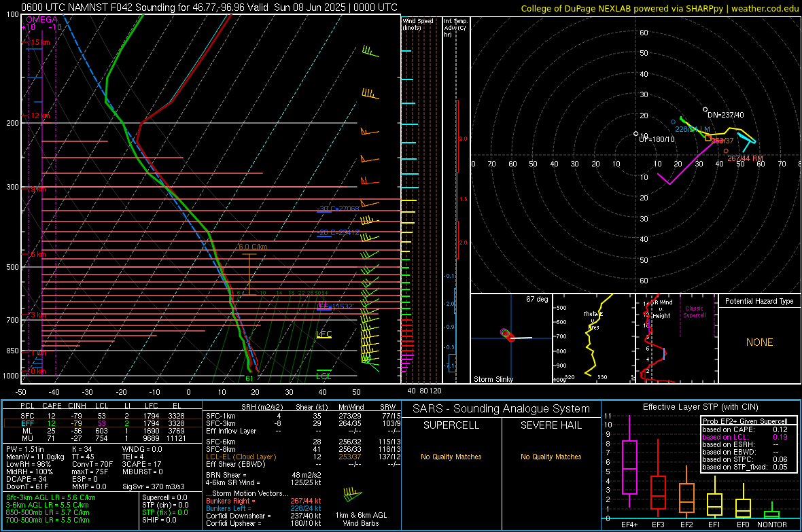802x532 pixels.
Task: Click the green LCL marker on skew-T
Action: tap(324, 374)
